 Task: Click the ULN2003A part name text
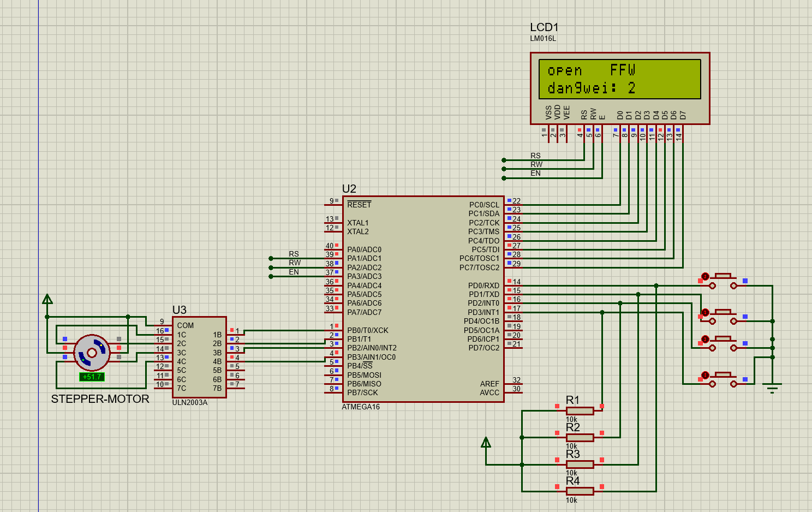click(x=190, y=402)
